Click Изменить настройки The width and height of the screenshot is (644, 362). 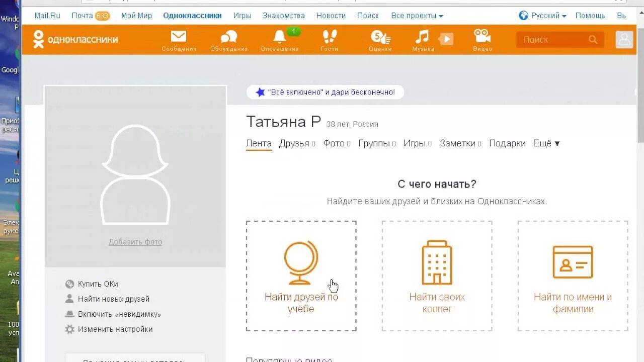coord(115,329)
